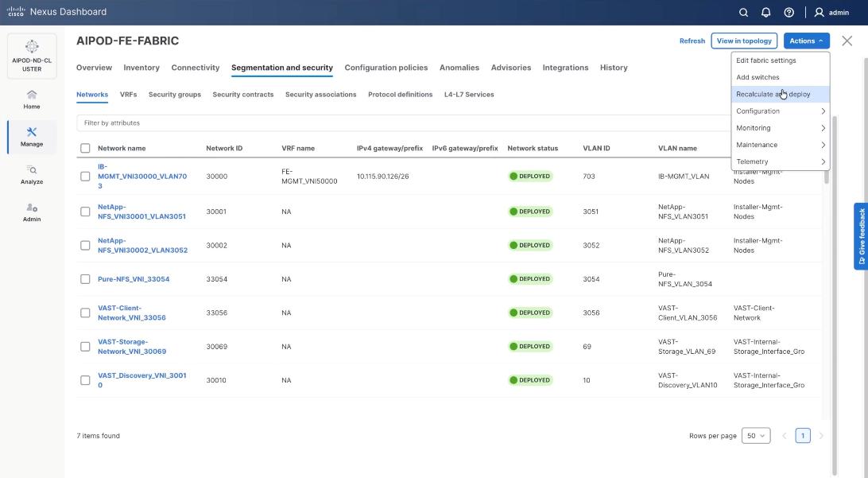
Task: Click the search magnifier icon in header
Action: click(x=743, y=13)
